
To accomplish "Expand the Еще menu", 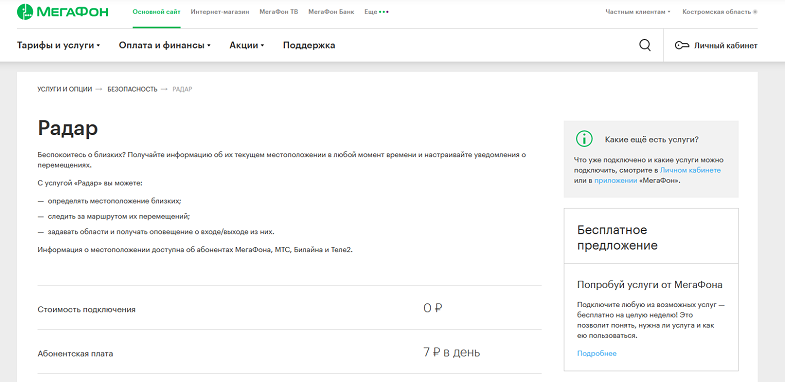I will pos(376,12).
